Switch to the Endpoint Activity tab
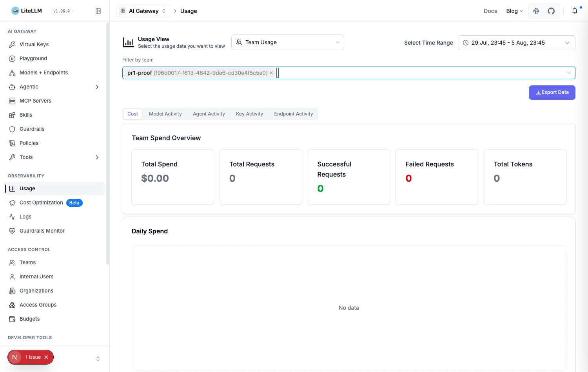 294,114
